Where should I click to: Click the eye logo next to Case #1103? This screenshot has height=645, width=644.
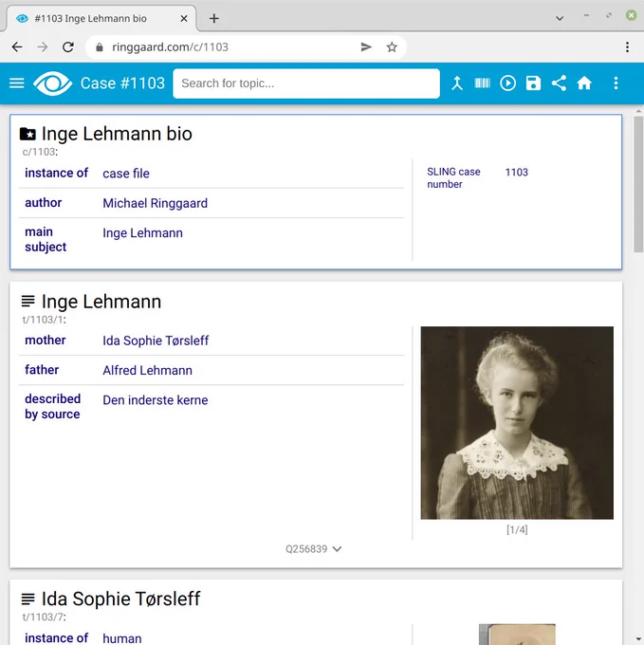coord(52,83)
